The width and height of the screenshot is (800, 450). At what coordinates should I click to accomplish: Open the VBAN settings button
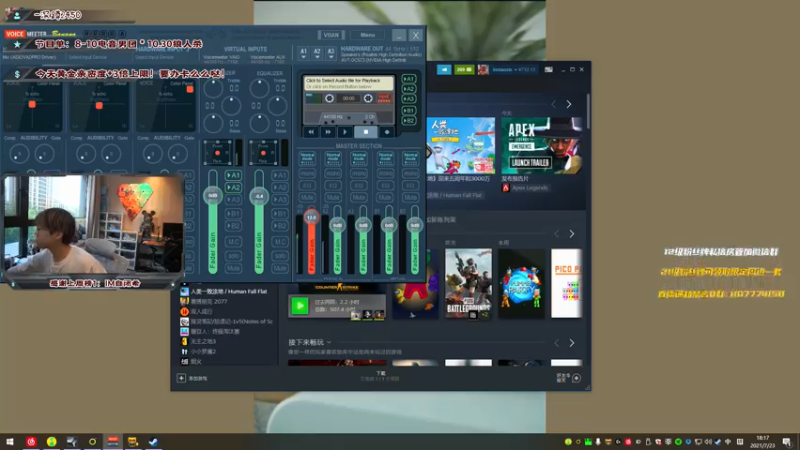tap(331, 35)
